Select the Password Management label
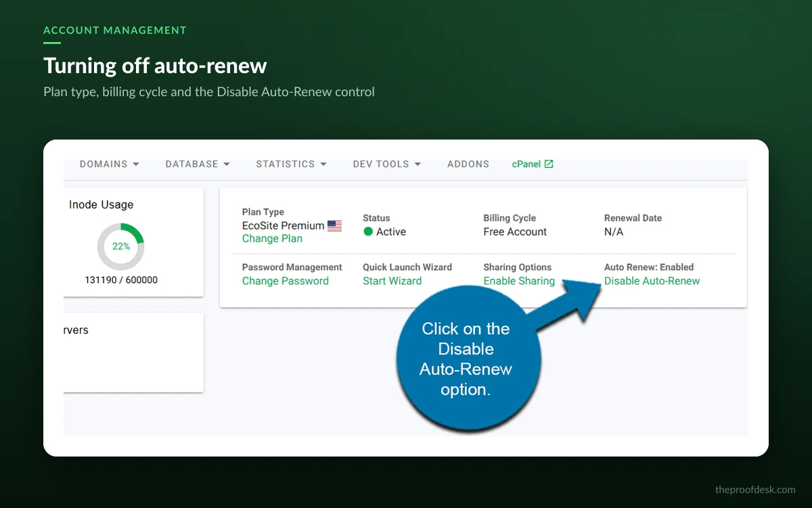The image size is (812, 508). [292, 267]
